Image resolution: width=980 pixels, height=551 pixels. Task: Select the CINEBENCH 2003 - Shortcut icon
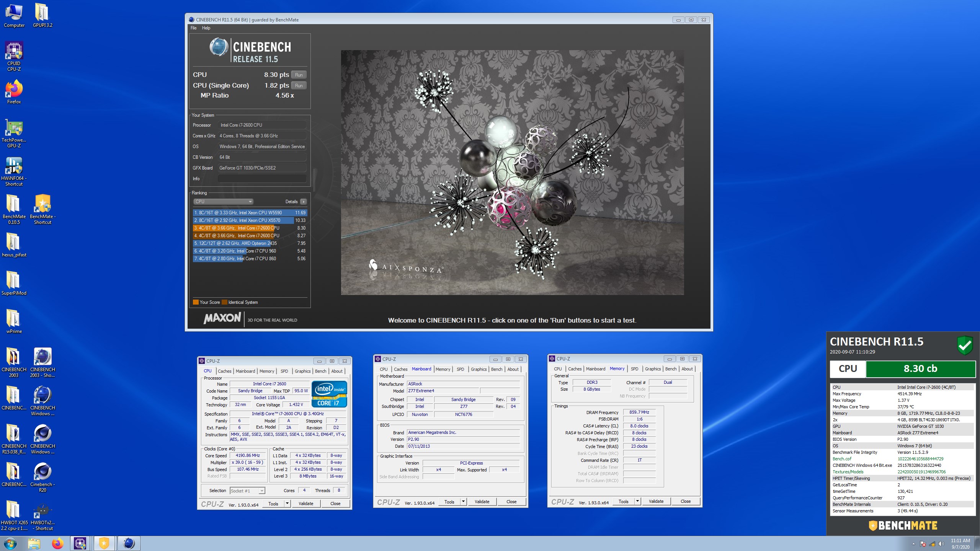click(42, 362)
